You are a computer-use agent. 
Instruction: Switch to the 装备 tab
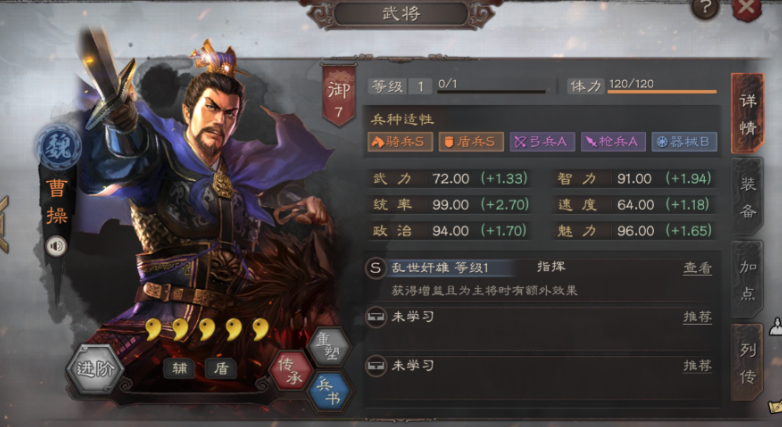point(747,197)
